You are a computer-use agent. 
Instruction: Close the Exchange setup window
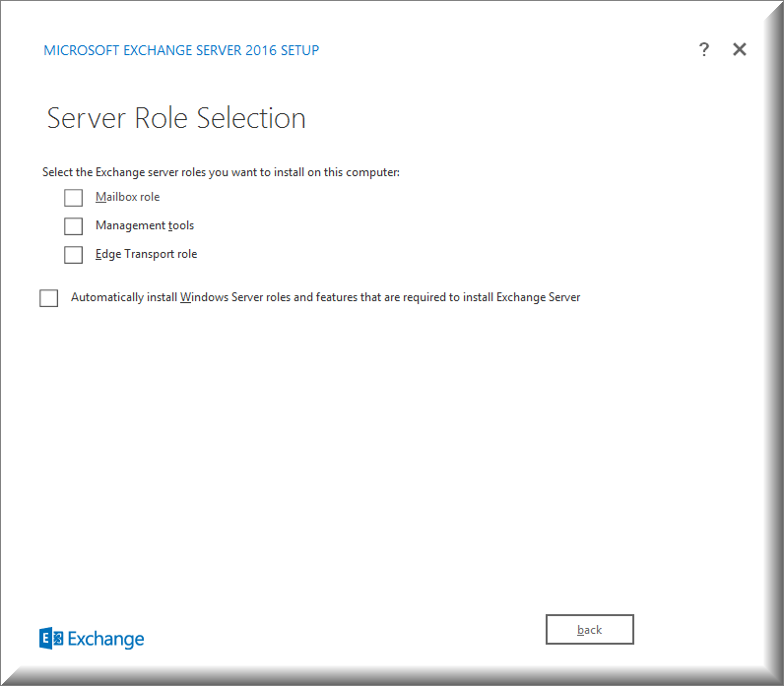coord(740,49)
